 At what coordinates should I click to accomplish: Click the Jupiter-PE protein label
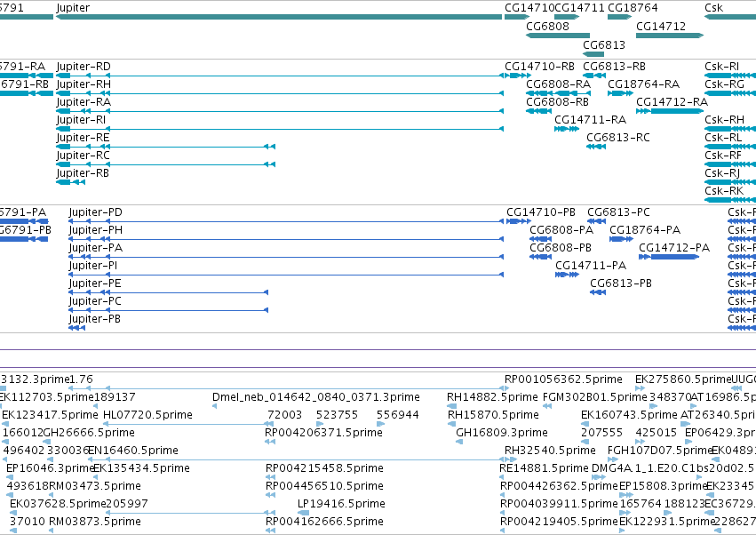(95, 283)
